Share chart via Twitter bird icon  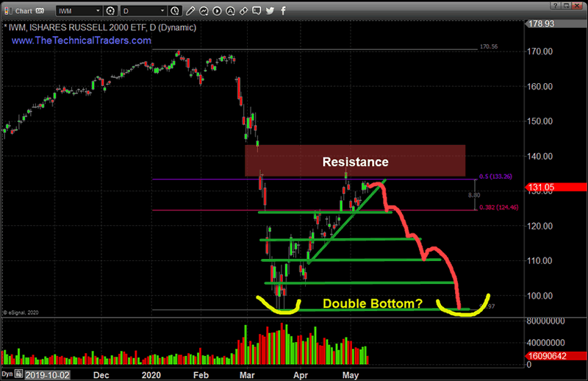click(x=270, y=10)
